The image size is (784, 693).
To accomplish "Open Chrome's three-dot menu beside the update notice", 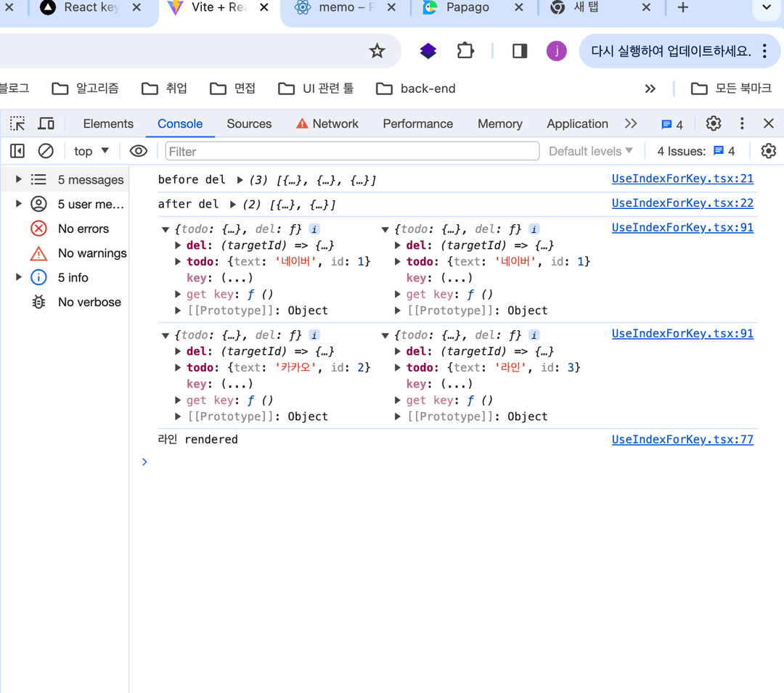I will point(764,51).
